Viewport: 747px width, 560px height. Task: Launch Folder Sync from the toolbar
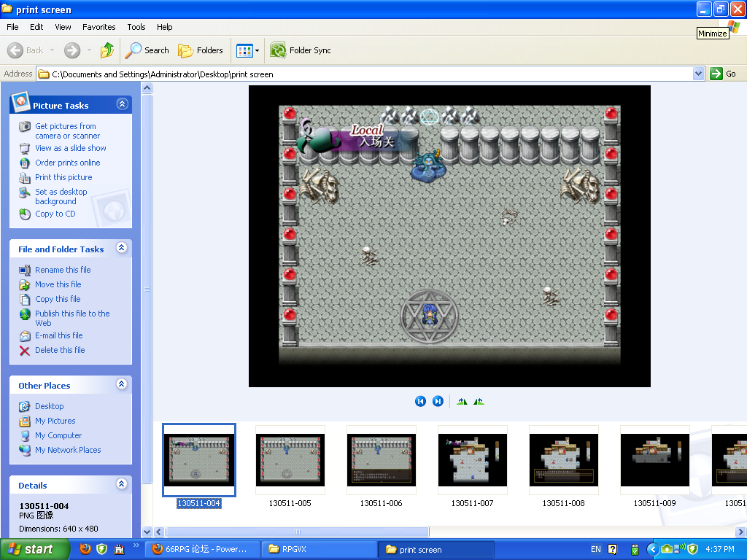[x=300, y=50]
